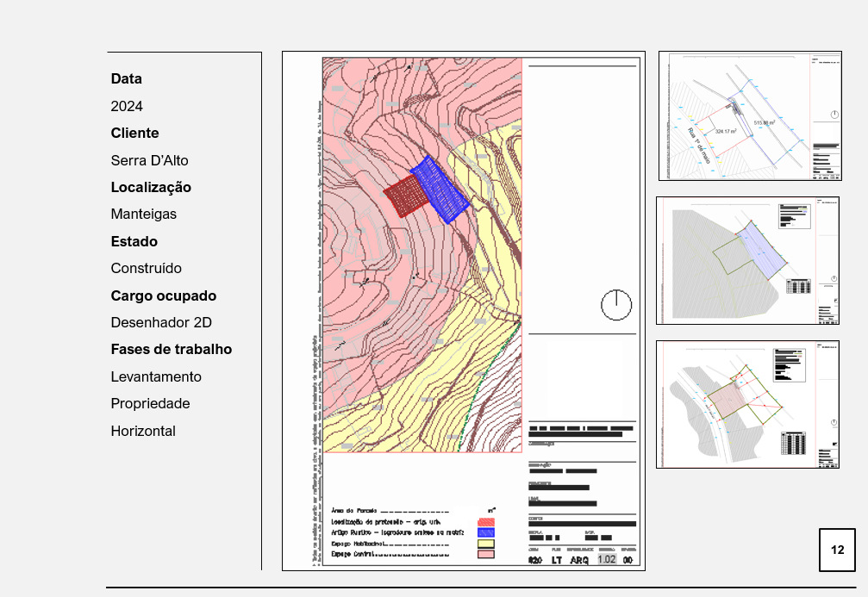Click the blue hatched legend swatch
The width and height of the screenshot is (868, 597).
[486, 532]
